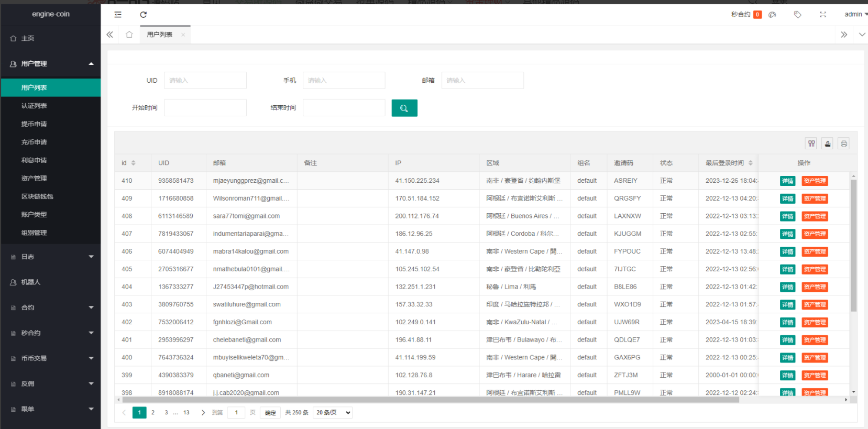The height and width of the screenshot is (429, 868).
Task: Go to the home tab icon
Action: point(129,35)
